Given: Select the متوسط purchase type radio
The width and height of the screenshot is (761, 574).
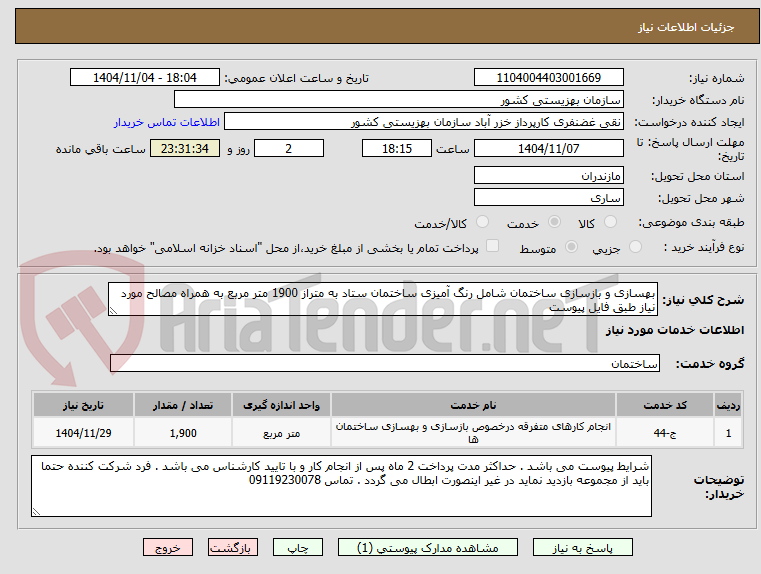Looking at the screenshot, I should [572, 246].
